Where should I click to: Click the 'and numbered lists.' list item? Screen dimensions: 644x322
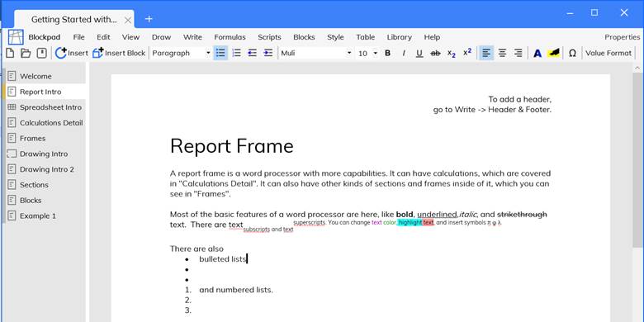[236, 290]
